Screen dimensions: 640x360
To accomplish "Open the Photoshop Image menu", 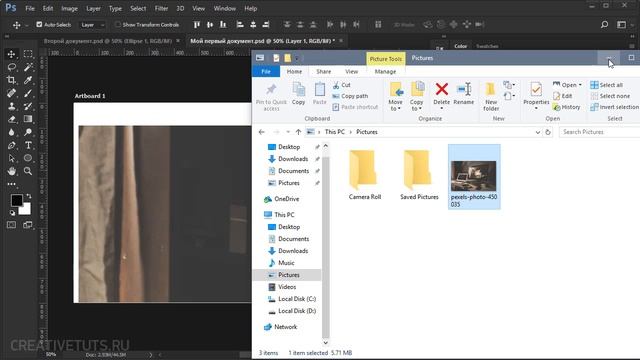I will pos(69,8).
